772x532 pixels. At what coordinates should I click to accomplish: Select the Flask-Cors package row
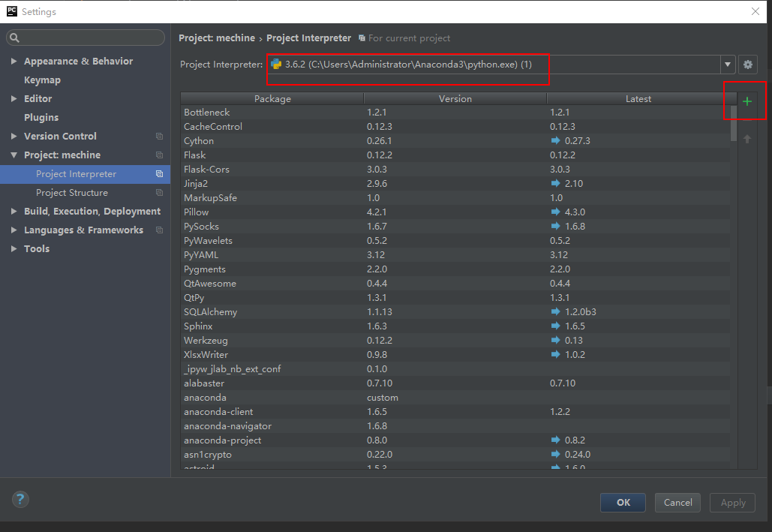(x=455, y=170)
